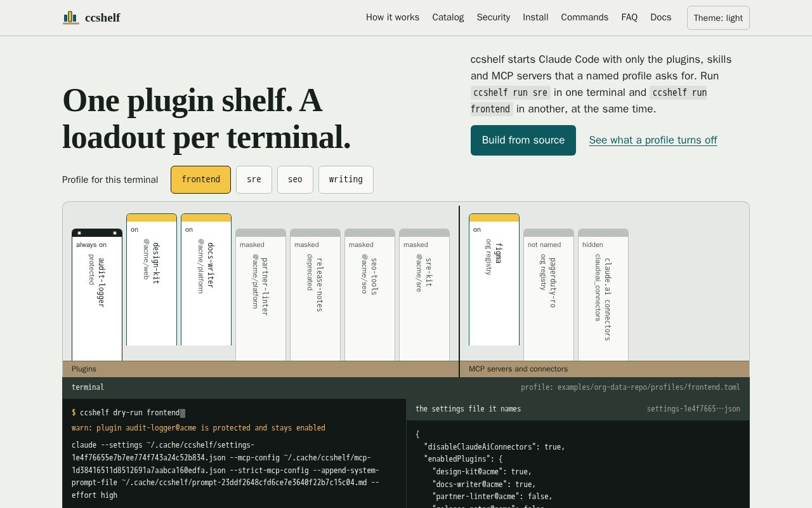Go to the Catalog nav item
The height and width of the screenshot is (508, 812).
tap(448, 17)
